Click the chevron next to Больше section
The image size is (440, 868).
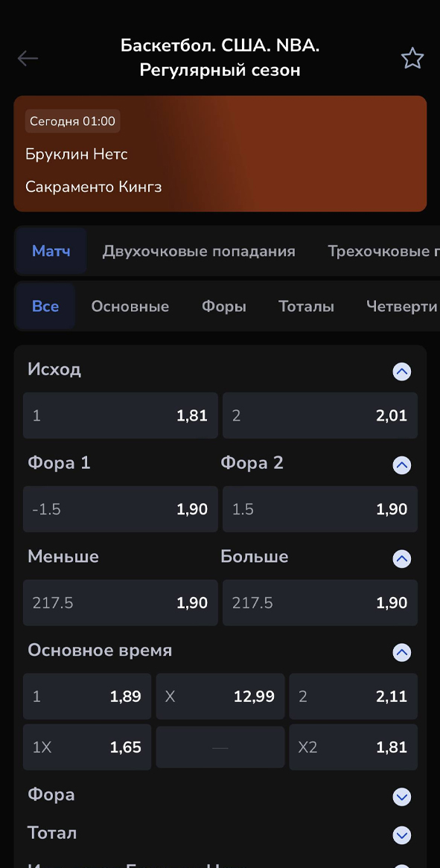click(x=401, y=558)
